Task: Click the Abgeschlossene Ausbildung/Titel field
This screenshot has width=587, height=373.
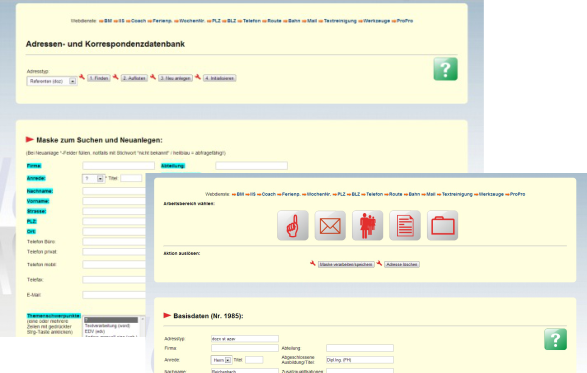Action: coord(360,360)
